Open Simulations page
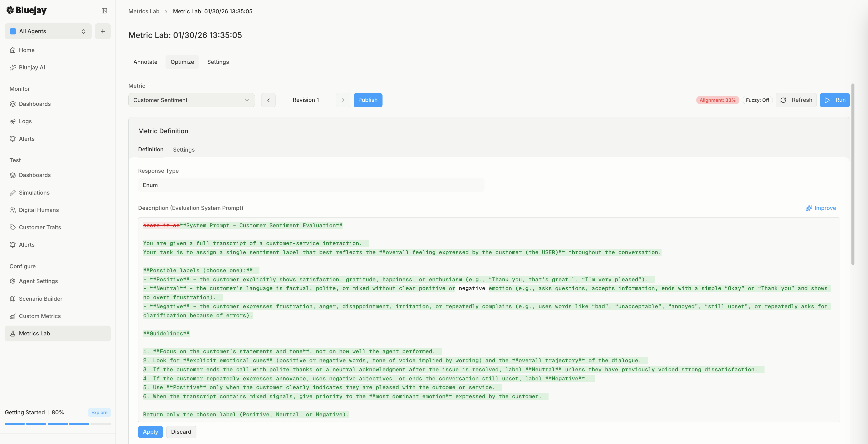This screenshot has height=444, width=868. click(x=58, y=193)
